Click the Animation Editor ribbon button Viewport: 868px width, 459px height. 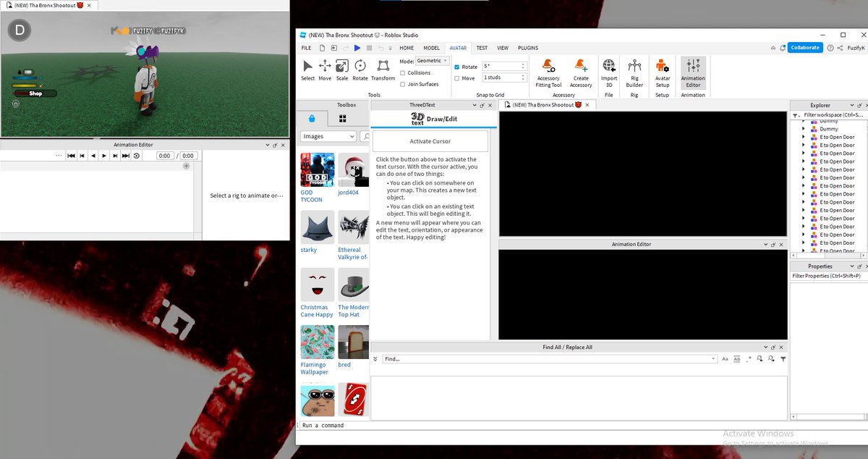click(x=693, y=72)
